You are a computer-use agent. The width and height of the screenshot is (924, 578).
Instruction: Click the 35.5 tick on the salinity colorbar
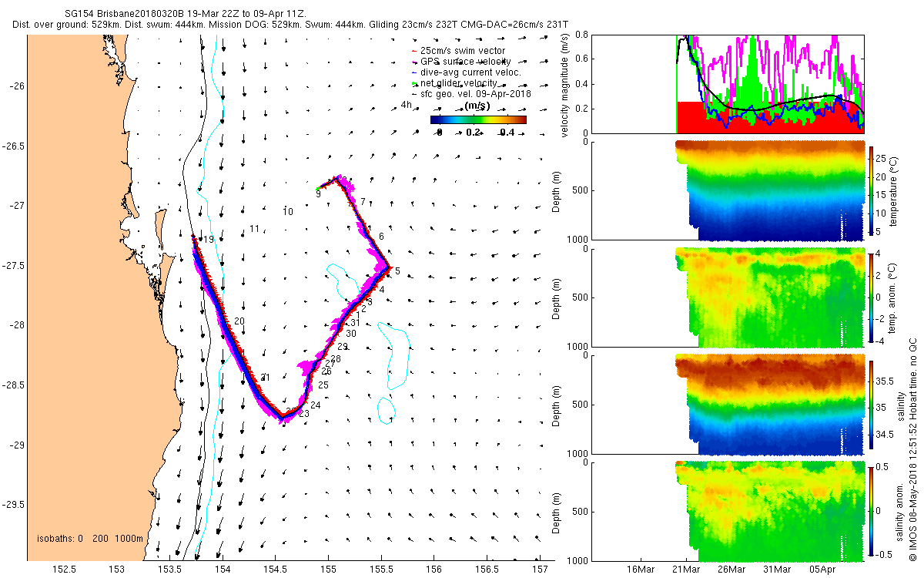pyautogui.click(x=885, y=381)
